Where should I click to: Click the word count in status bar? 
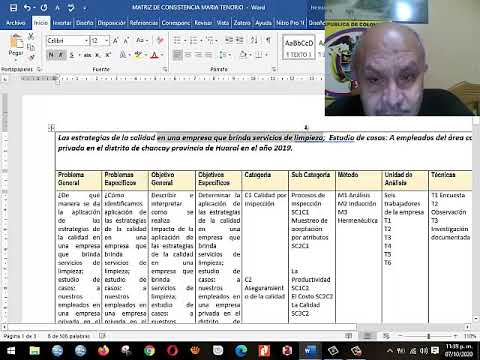(x=69, y=336)
